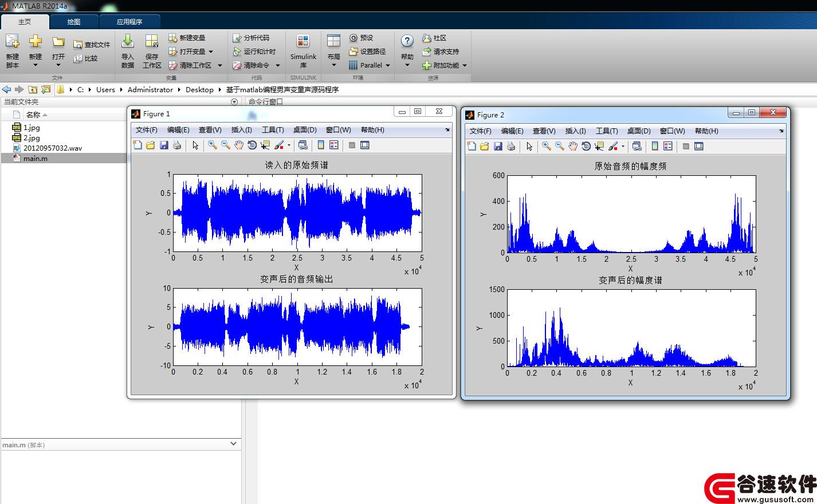Click Open file icon in Figure 2
817x504 pixels.
[485, 146]
